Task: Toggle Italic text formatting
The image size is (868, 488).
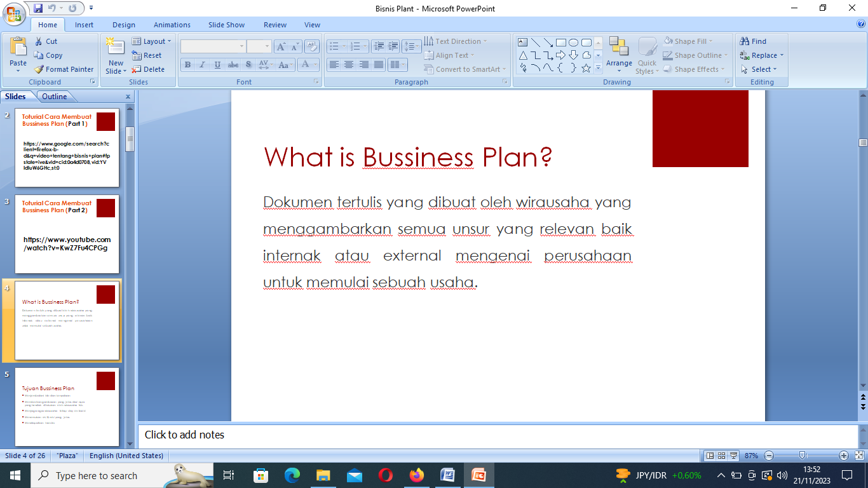Action: click(x=203, y=65)
